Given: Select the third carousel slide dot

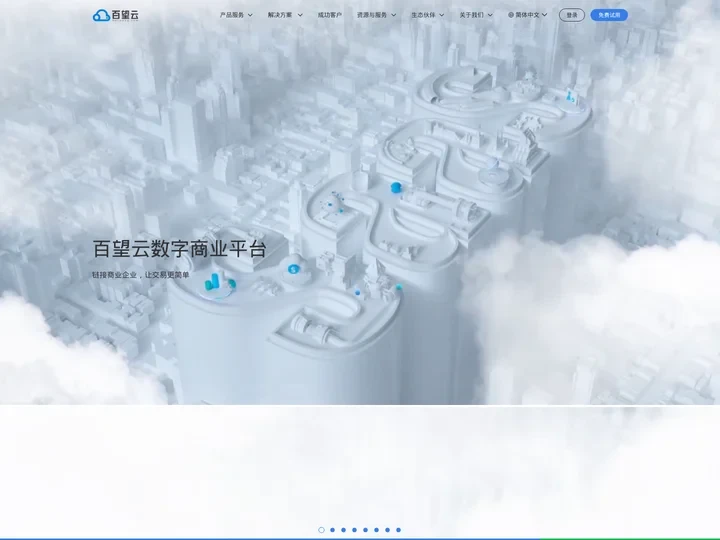Looking at the screenshot, I should point(343,530).
